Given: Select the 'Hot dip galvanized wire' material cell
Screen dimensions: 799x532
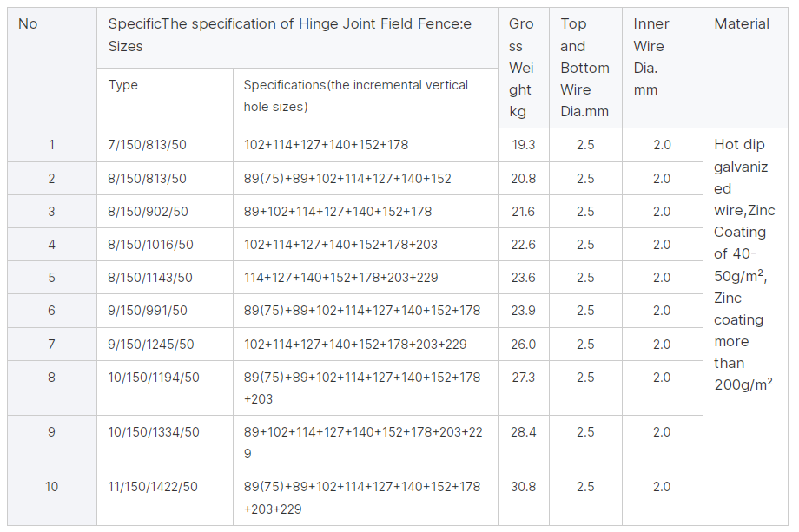Looking at the screenshot, I should (745, 327).
